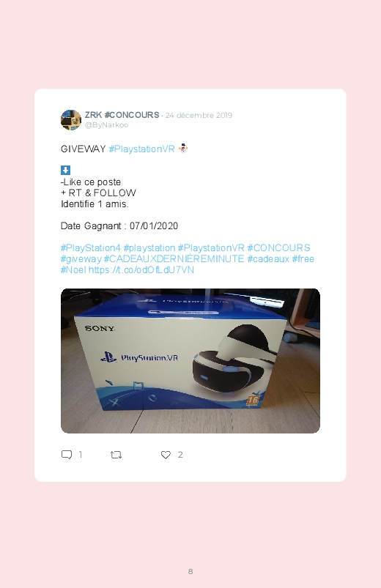Open the #cadeaux hashtag link
Screen dimensions: 381x588
tap(268, 258)
